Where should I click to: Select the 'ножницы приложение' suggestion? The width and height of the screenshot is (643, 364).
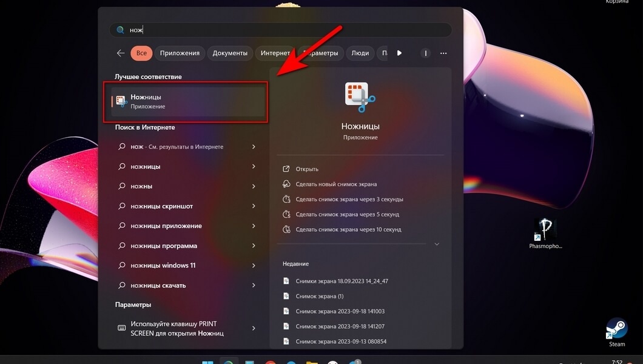tap(166, 226)
